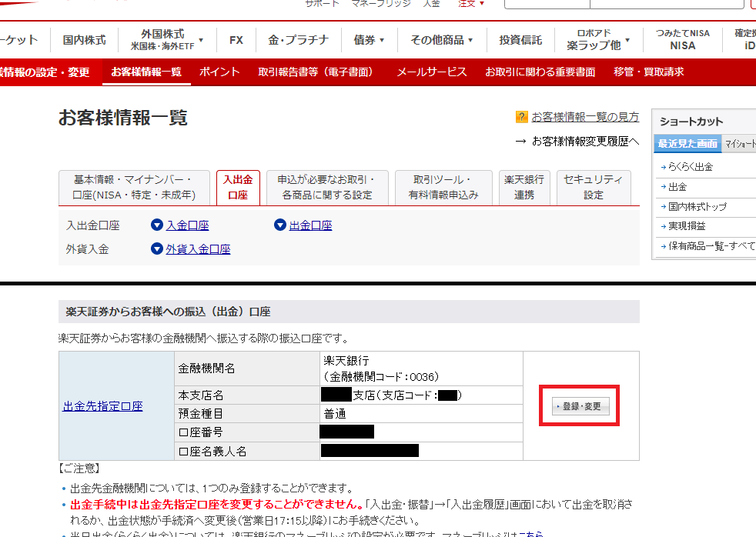Open the 楽天銀行連携 tab
This screenshot has width=756, height=537.
point(524,188)
